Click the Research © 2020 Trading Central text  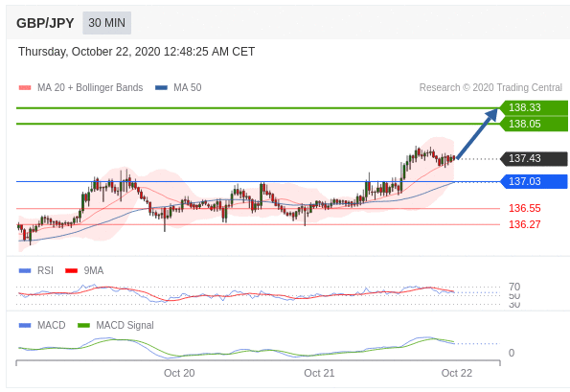pos(490,87)
